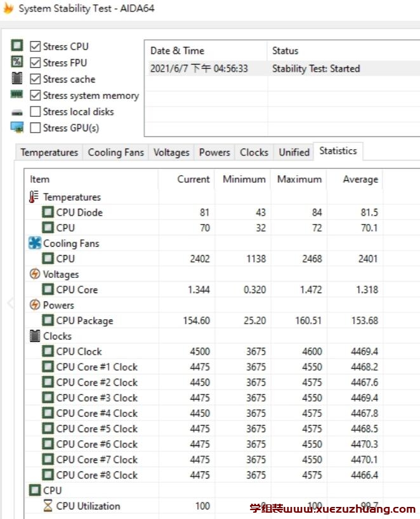This screenshot has height=519, width=420.
Task: Enable the Stress local disks checkbox
Action: point(35,111)
